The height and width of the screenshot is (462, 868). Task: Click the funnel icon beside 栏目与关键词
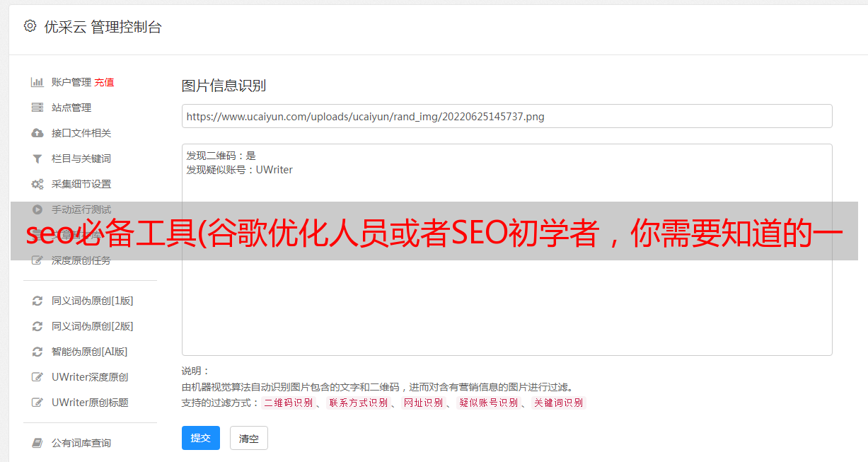pyautogui.click(x=37, y=158)
